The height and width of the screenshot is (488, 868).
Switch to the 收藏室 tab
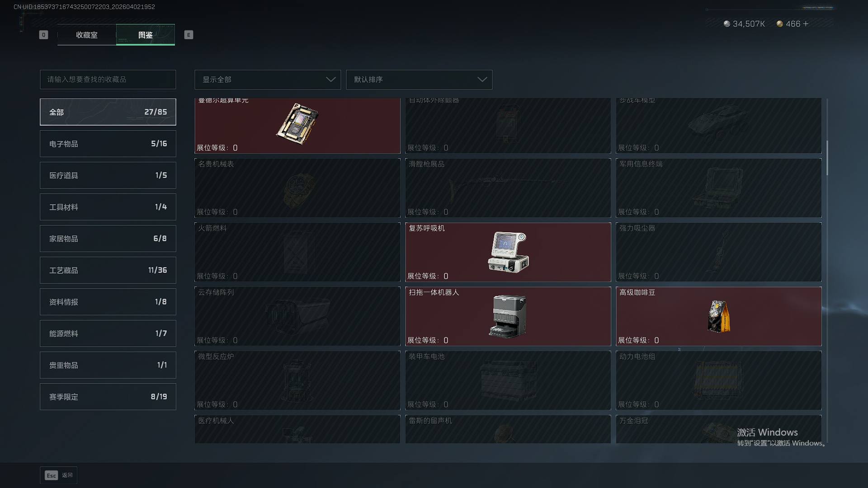[87, 35]
